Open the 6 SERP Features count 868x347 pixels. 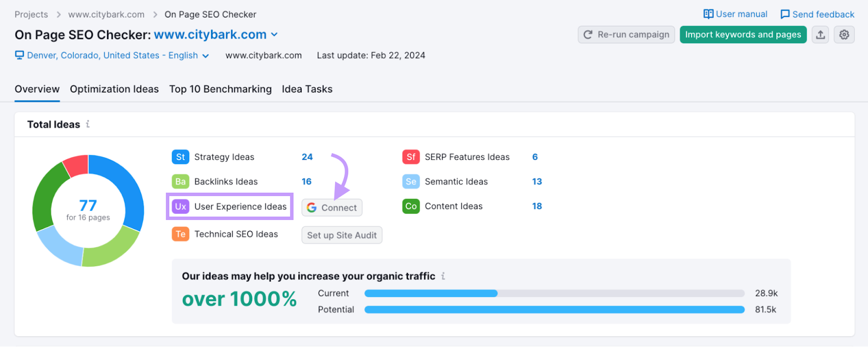point(535,157)
